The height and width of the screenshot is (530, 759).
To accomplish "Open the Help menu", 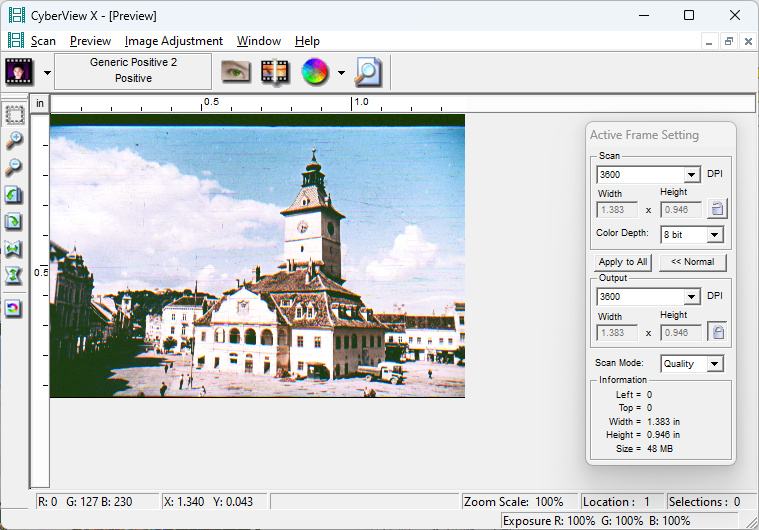I will (307, 41).
